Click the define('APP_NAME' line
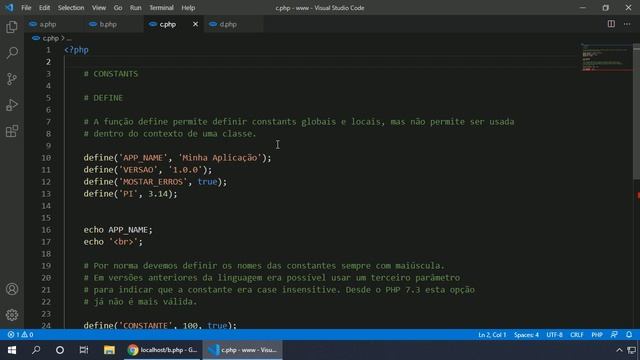The width and height of the screenshot is (640, 360). click(x=177, y=158)
